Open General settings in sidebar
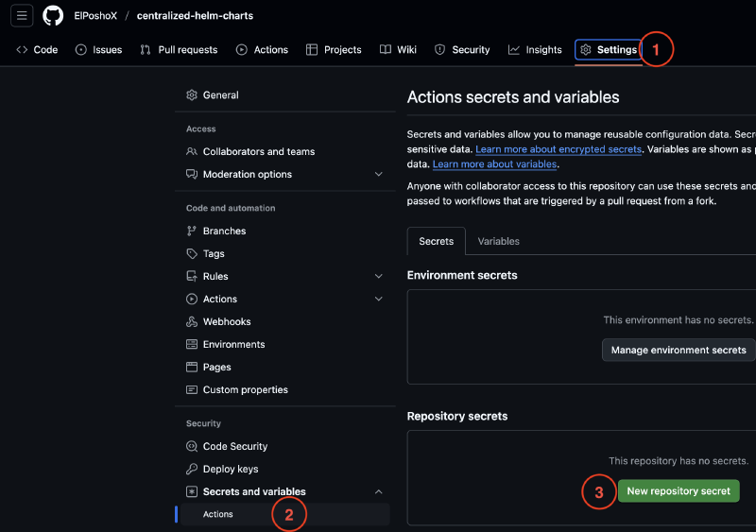Viewport: 756px width, 532px height. (285, 95)
